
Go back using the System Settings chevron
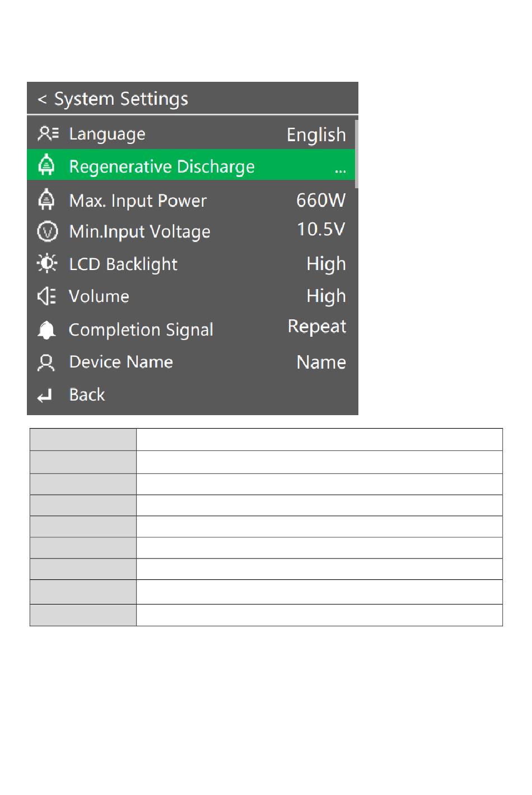pyautogui.click(x=42, y=100)
